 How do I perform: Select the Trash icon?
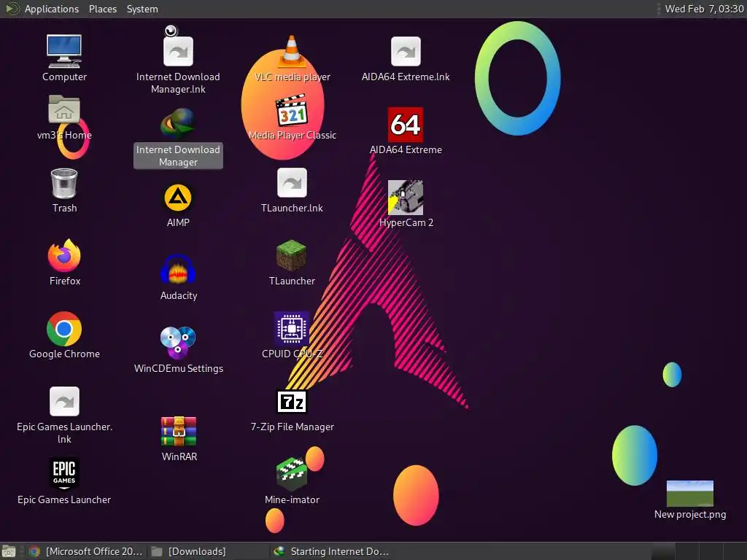(x=64, y=183)
